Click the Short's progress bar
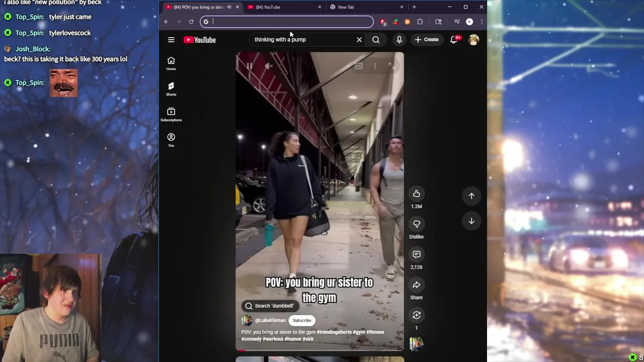644x362 pixels. [319, 350]
